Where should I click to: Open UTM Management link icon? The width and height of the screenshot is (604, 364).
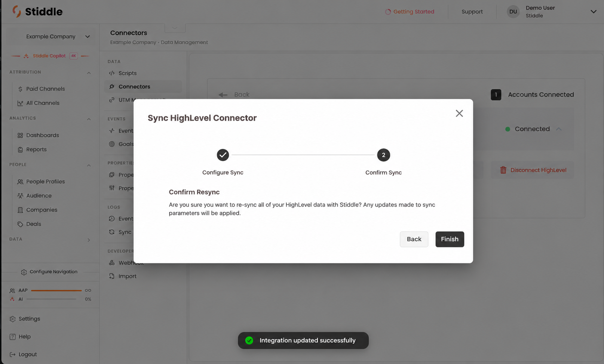(111, 100)
